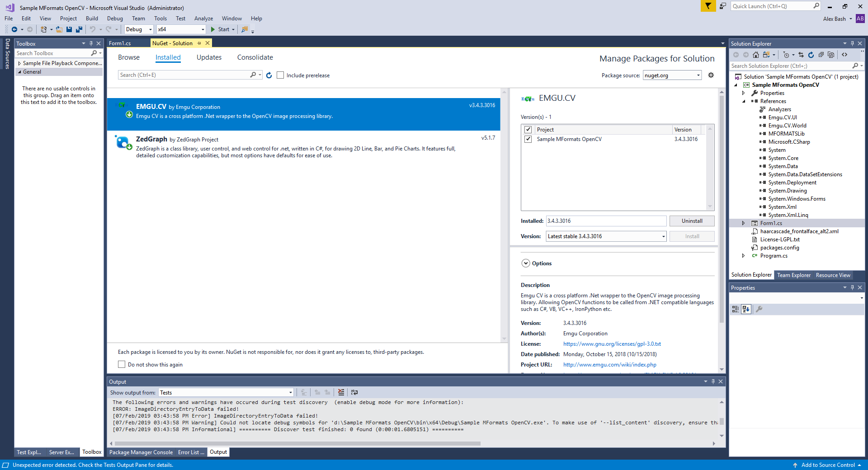Click the Navigate Backward toolbar arrow
Screen dimensions: 868x470
pyautogui.click(x=14, y=29)
